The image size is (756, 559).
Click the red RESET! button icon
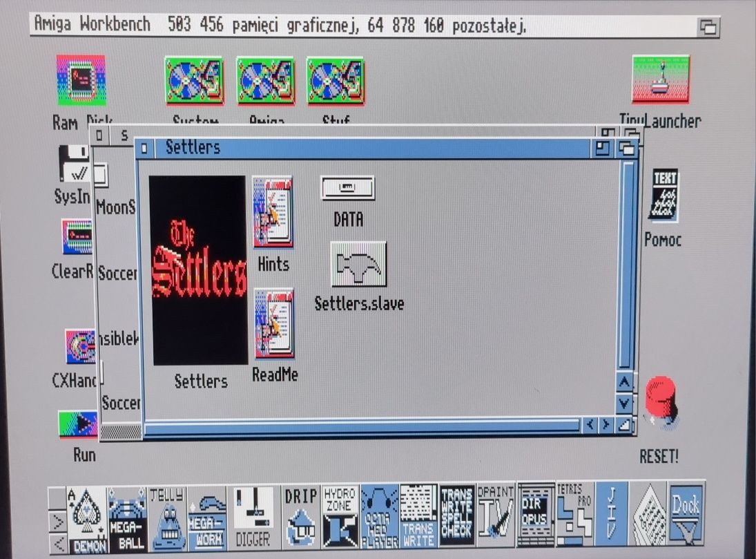[x=661, y=401]
